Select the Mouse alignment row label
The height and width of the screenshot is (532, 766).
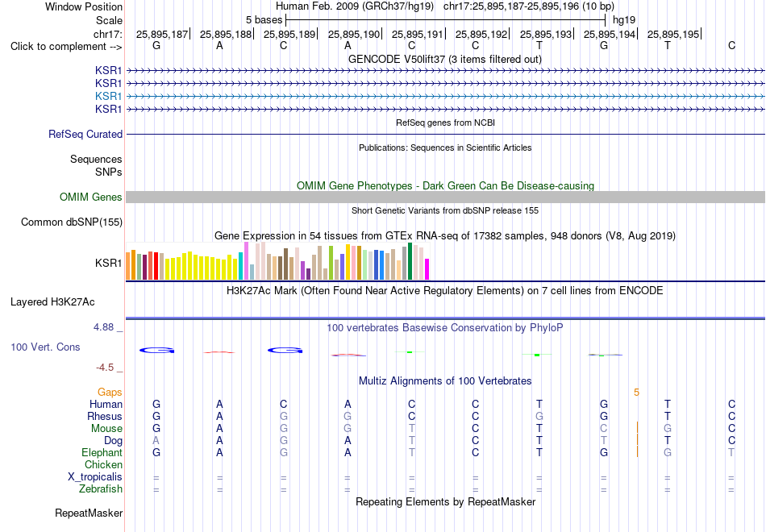[106, 429]
